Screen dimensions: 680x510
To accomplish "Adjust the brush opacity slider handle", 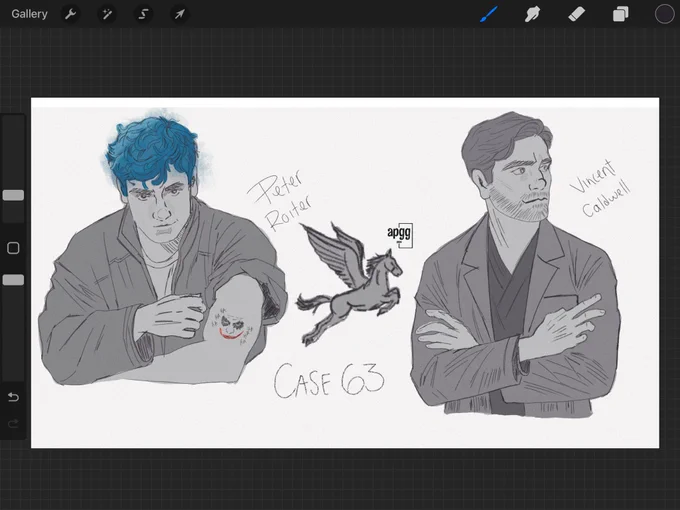I will pos(13,280).
